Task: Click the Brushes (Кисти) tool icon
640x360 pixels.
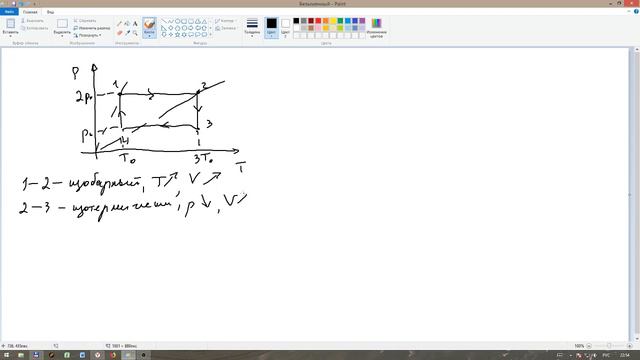Action: (149, 24)
